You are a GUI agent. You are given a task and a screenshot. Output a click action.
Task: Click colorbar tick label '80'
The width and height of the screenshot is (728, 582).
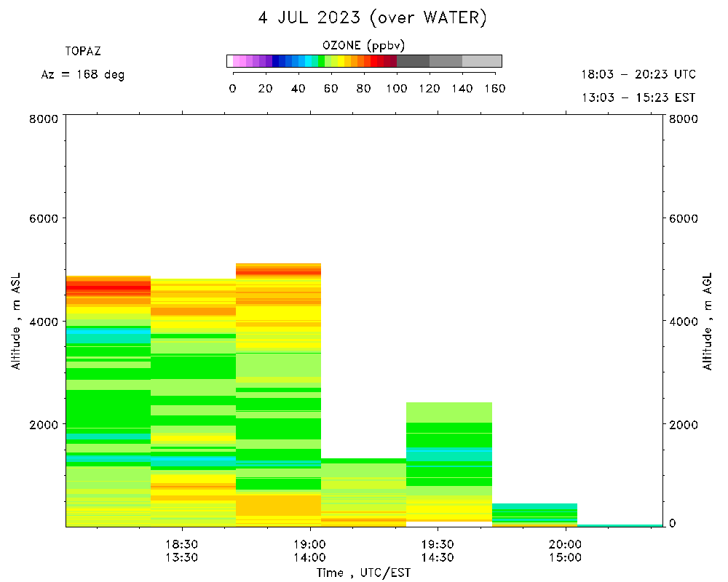point(363,89)
